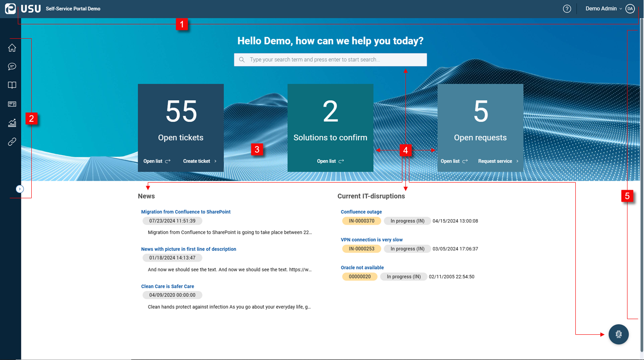Open the chatbot assistant button
Screen dimensions: 644x360
[x=619, y=334]
